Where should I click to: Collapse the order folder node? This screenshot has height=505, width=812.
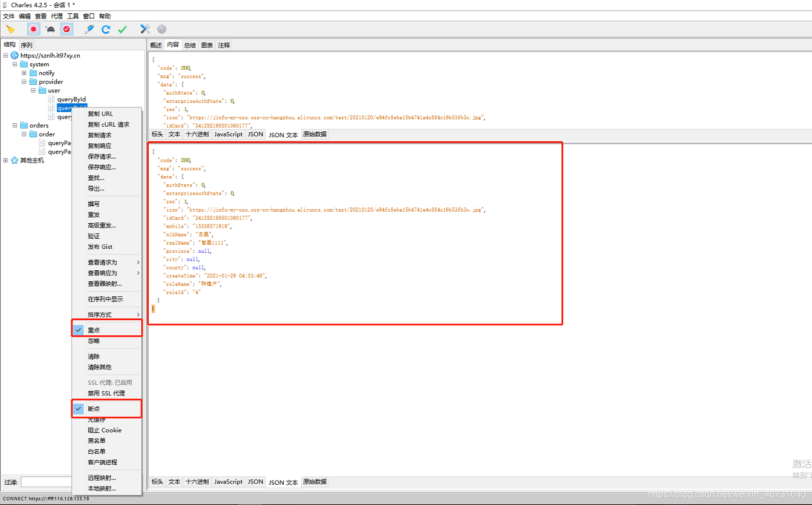(24, 134)
